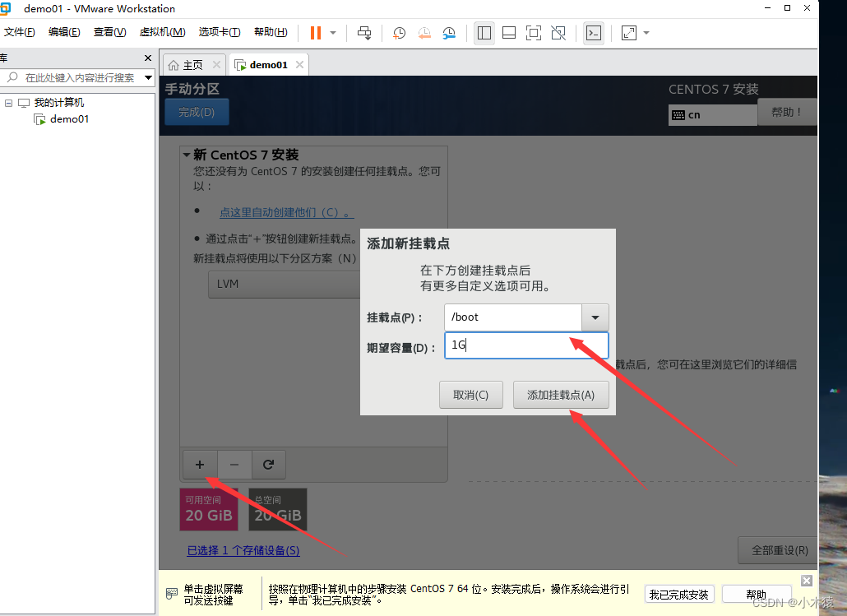Click the thumbnail bar view icon
This screenshot has width=847, height=616.
tap(509, 33)
